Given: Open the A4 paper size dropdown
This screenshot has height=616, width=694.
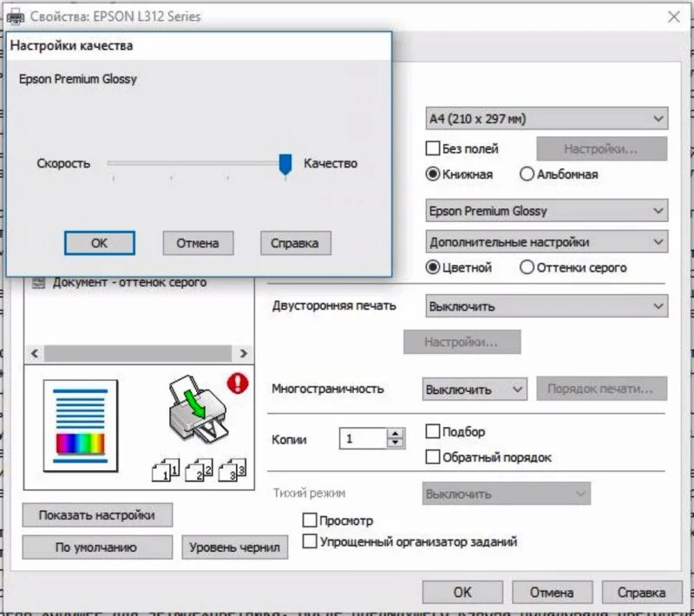Looking at the screenshot, I should [547, 119].
